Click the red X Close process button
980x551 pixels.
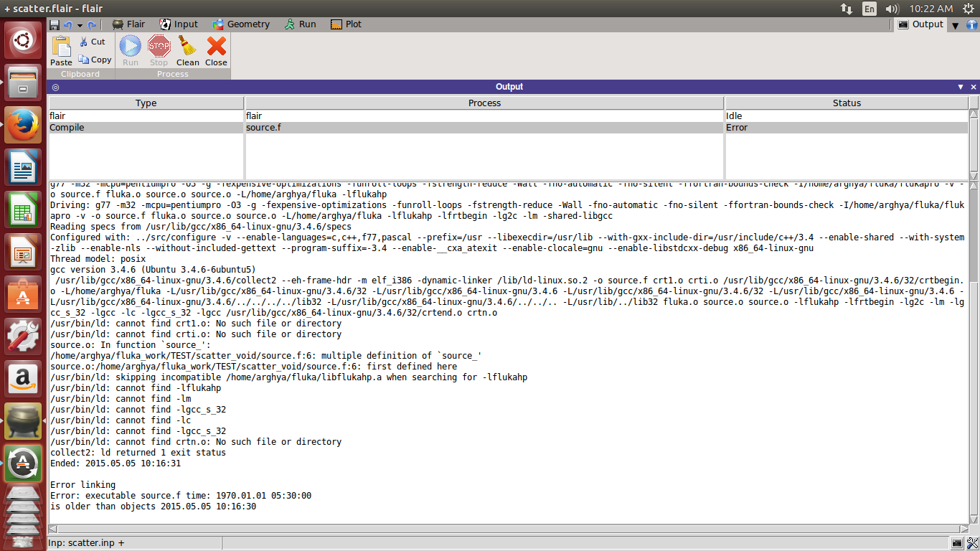(x=216, y=51)
